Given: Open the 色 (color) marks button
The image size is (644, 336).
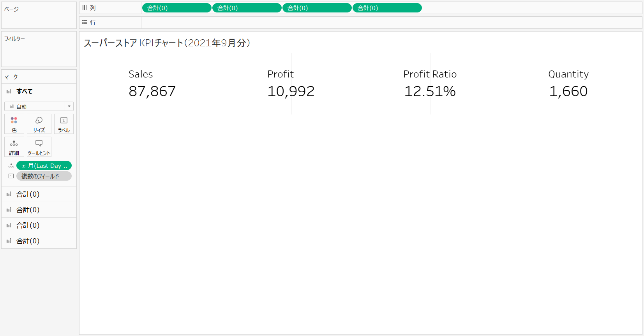Looking at the screenshot, I should (14, 124).
